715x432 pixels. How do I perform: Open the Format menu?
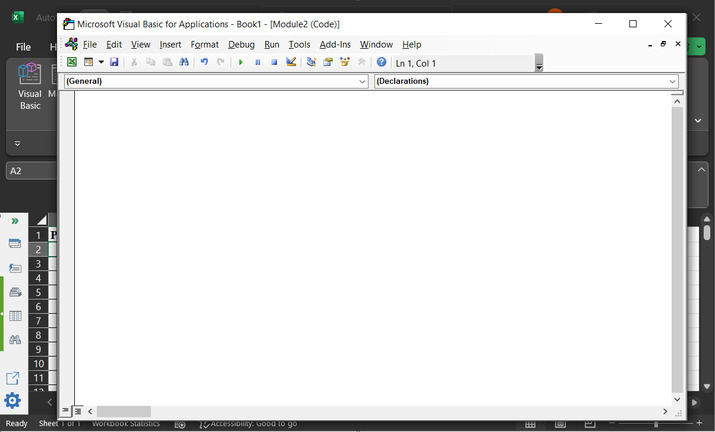pos(204,45)
